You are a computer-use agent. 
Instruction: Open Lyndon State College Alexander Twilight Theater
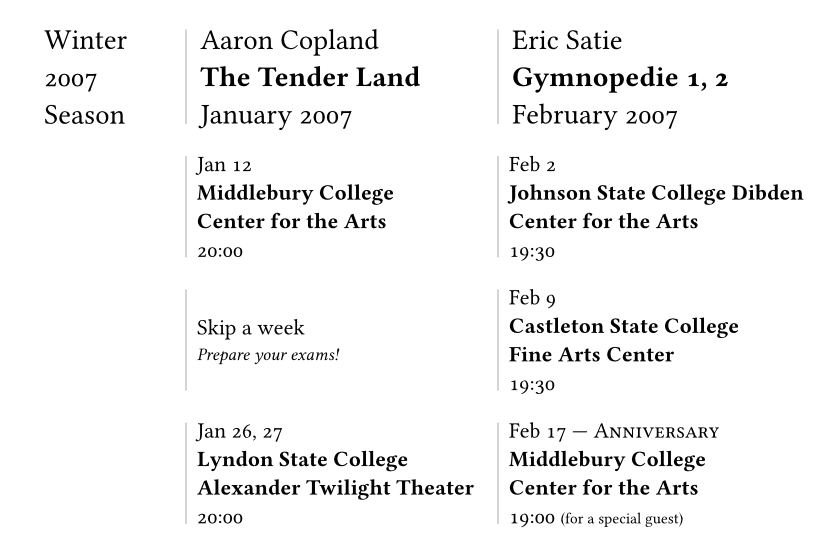point(335,475)
